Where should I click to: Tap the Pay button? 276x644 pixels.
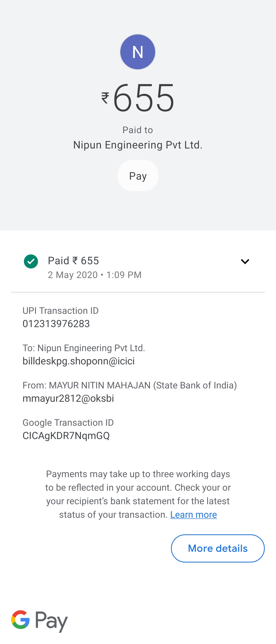pos(138,176)
